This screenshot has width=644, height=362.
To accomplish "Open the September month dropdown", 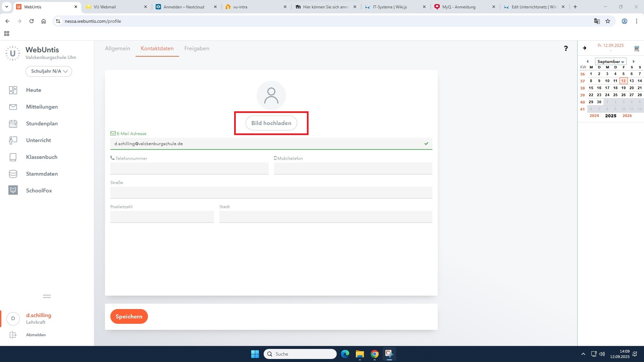I will (x=610, y=62).
